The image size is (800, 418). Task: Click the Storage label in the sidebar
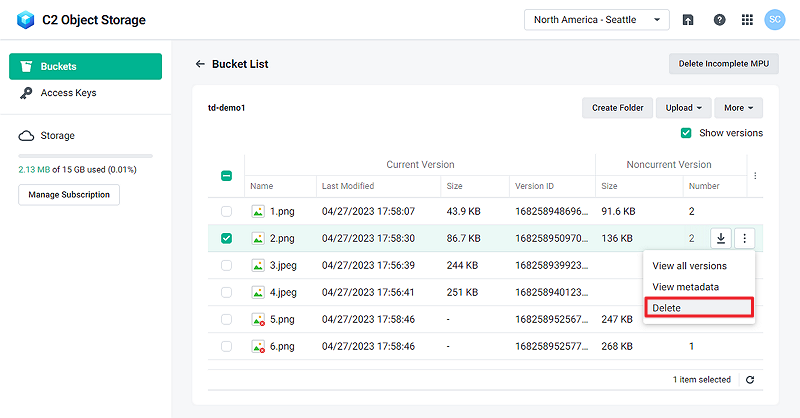58,136
